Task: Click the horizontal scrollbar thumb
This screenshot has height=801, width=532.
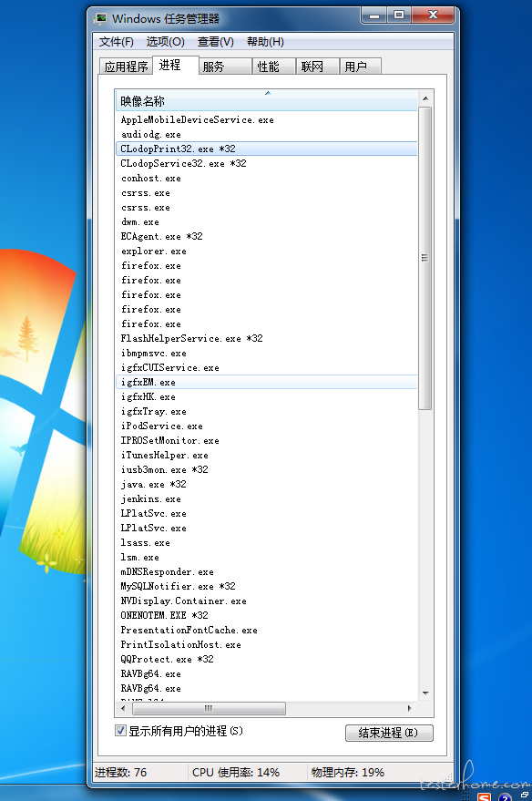Action: [209, 709]
